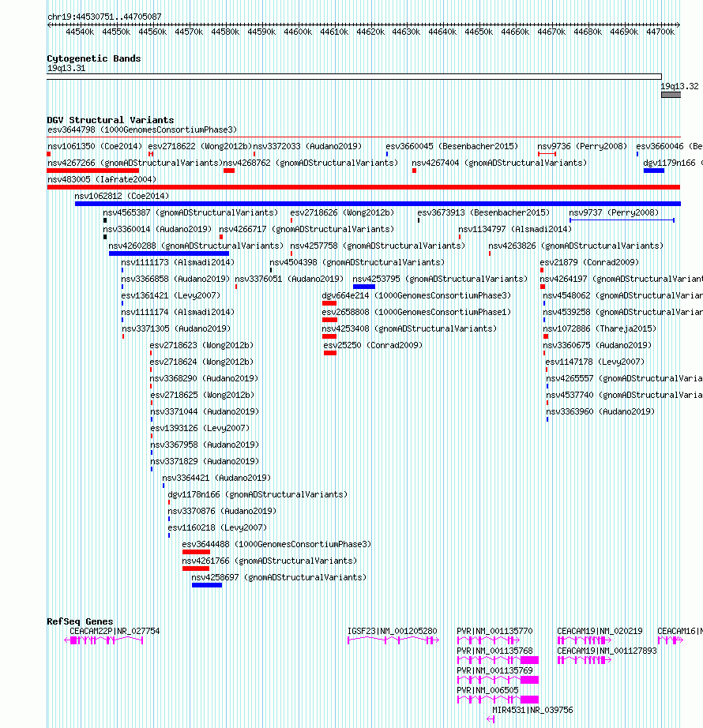The image size is (703, 728).
Task: Select nsv3363960 (Audano2019) label
Action: pyautogui.click(x=600, y=411)
